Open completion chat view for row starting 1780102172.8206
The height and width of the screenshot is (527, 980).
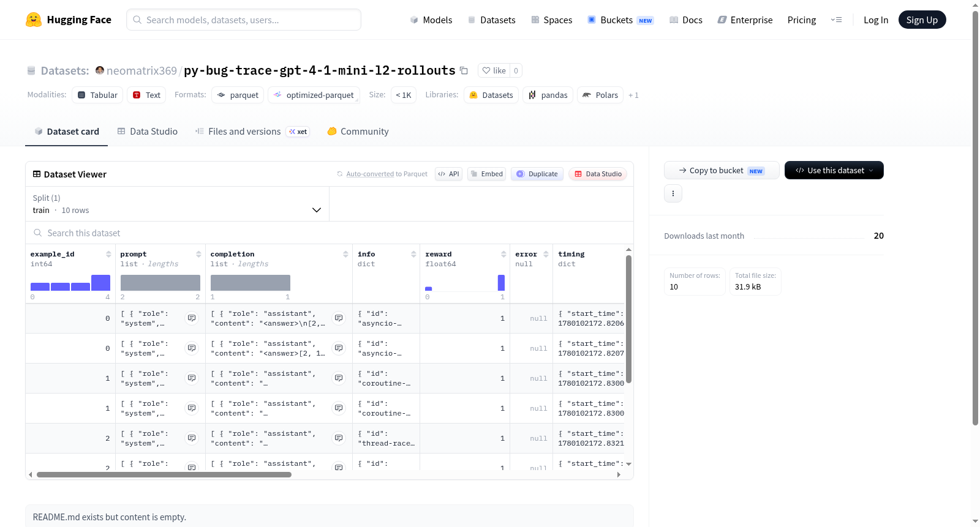pyautogui.click(x=339, y=318)
